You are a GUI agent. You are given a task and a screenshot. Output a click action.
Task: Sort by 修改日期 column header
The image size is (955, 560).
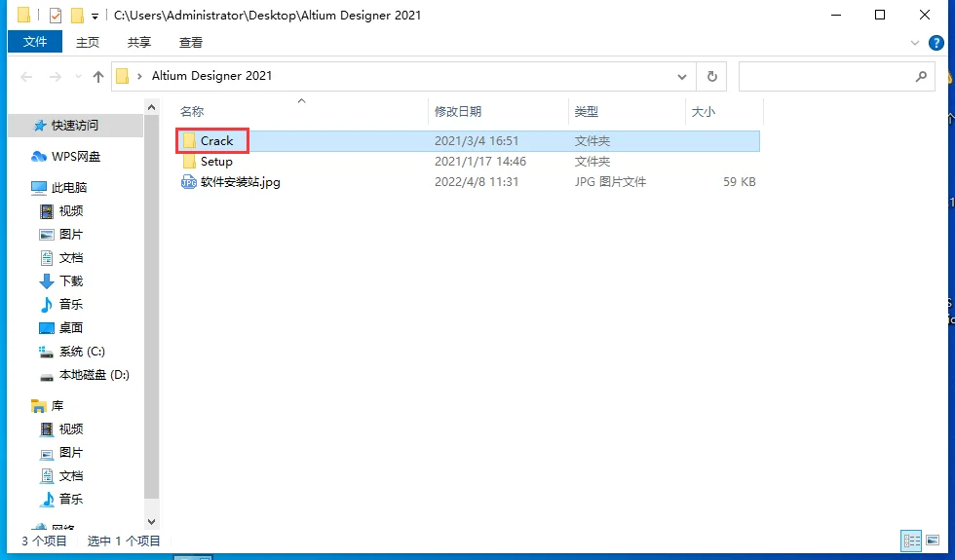click(458, 111)
